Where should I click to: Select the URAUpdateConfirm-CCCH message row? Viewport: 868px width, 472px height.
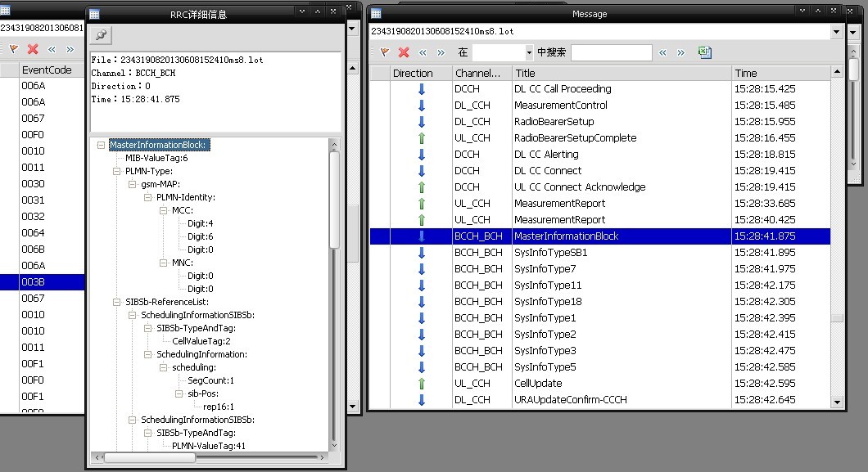click(600, 400)
